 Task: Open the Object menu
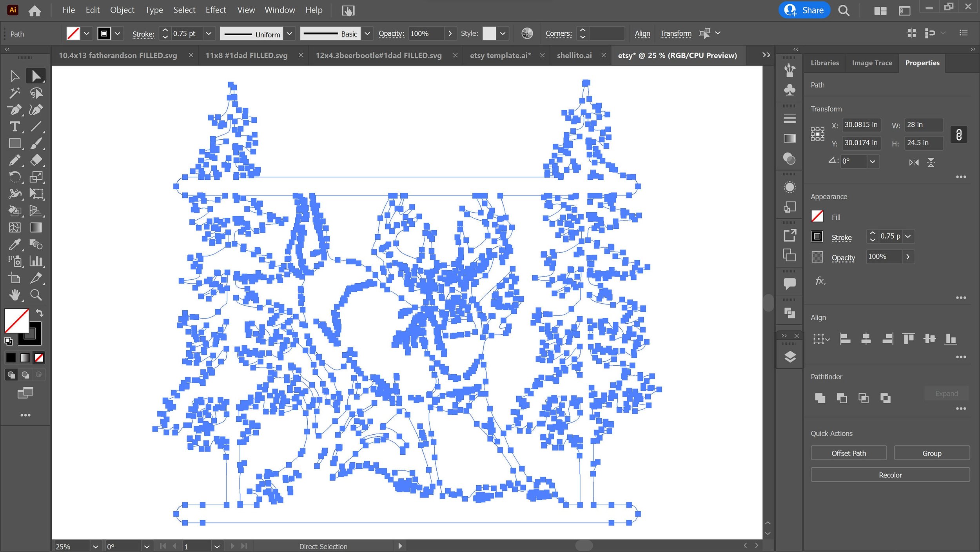(x=122, y=10)
